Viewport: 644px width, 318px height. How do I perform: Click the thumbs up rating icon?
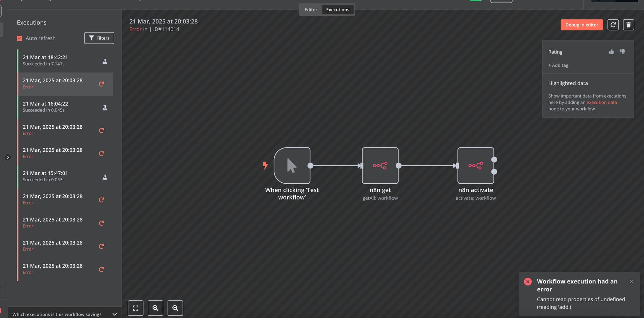coord(611,52)
